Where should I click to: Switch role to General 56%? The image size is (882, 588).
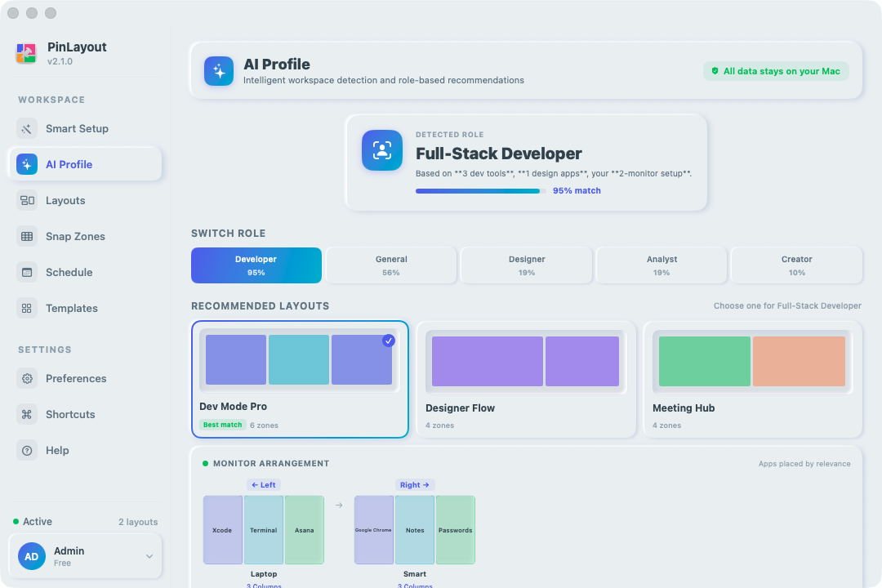pyautogui.click(x=391, y=265)
